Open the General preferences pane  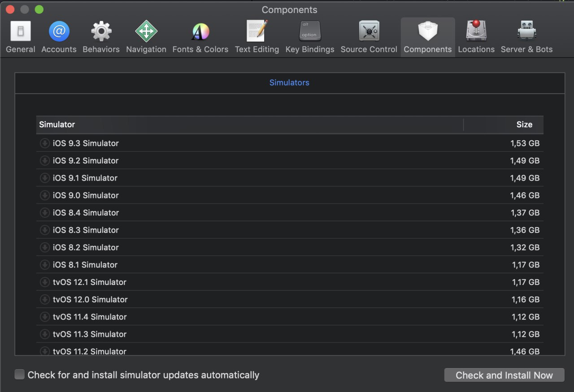coord(21,37)
